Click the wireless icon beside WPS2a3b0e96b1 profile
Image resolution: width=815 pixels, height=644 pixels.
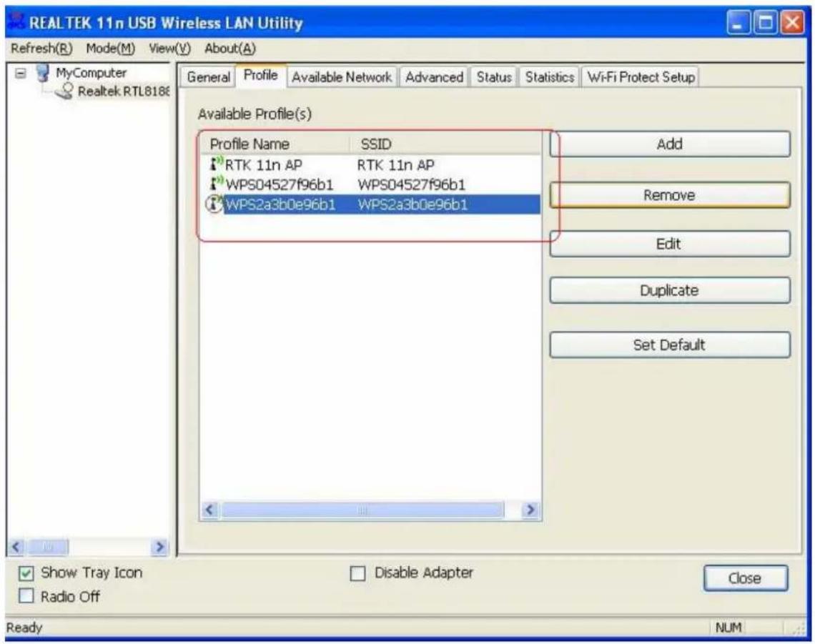click(x=214, y=204)
